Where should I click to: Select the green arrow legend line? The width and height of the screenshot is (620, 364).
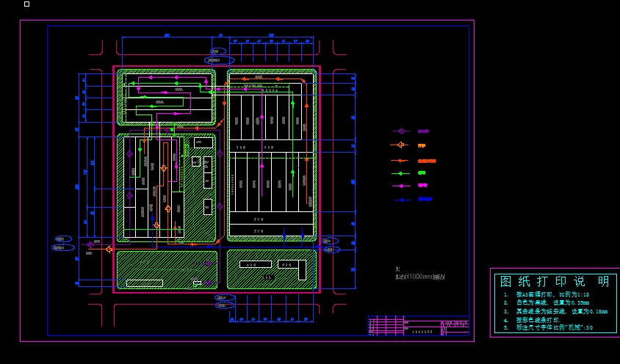pyautogui.click(x=400, y=173)
